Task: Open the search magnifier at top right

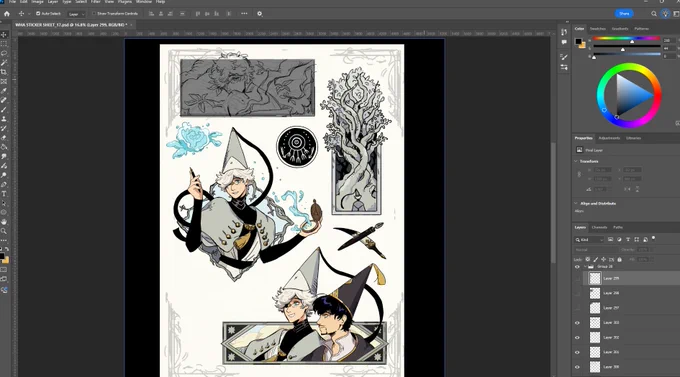Action: 654,14
